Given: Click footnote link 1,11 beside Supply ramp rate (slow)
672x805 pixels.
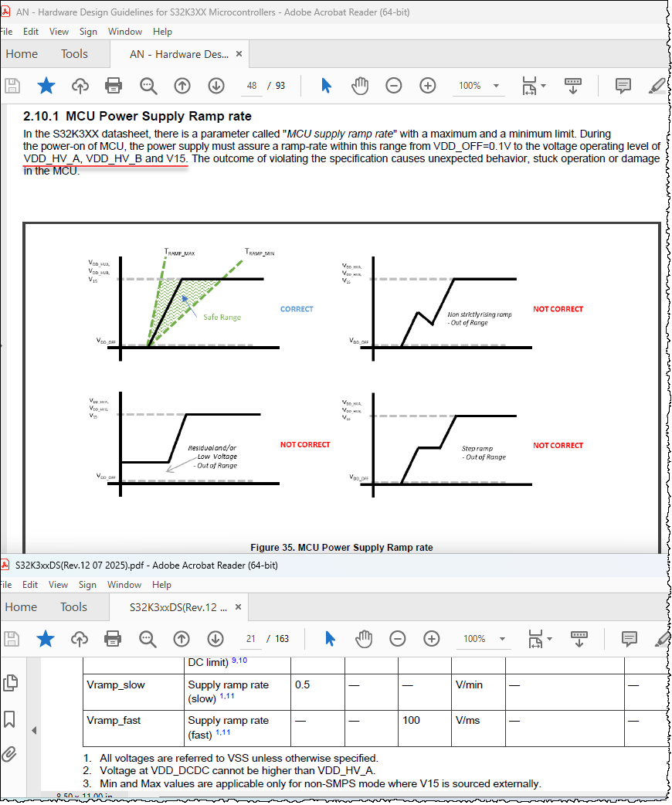Looking at the screenshot, I should 227,696.
